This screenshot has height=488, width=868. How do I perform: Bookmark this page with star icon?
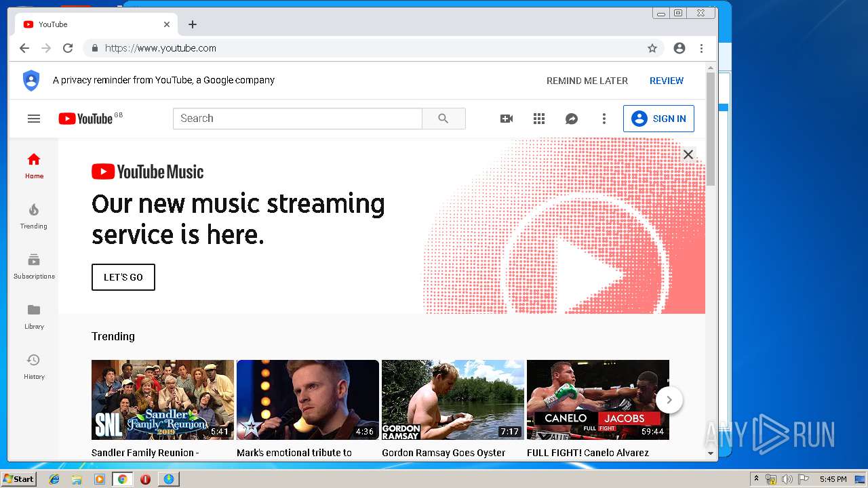click(x=652, y=48)
